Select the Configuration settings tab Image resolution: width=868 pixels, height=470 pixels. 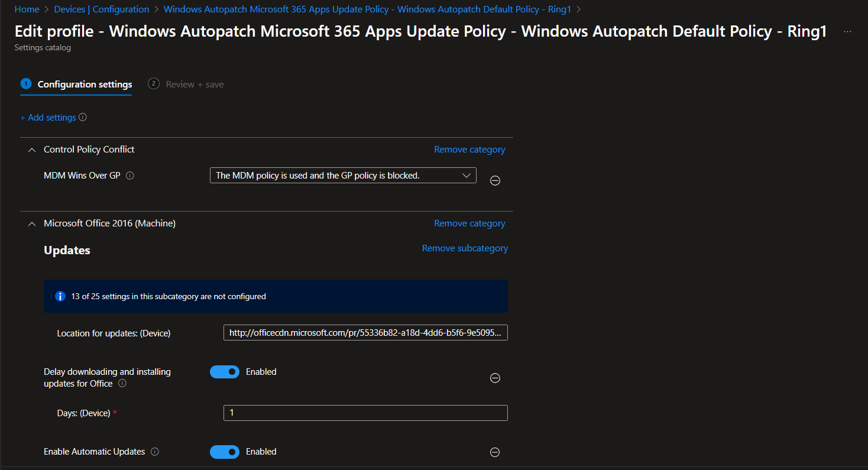pos(76,84)
